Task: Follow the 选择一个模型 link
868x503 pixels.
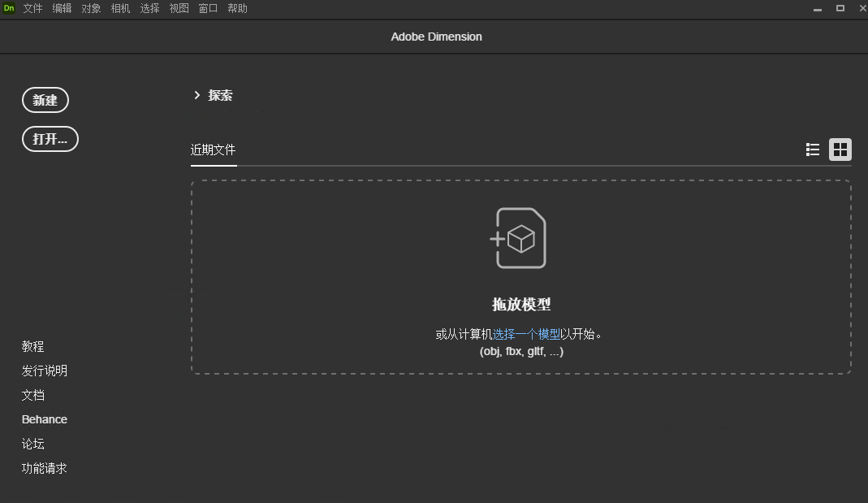Action: (526, 334)
